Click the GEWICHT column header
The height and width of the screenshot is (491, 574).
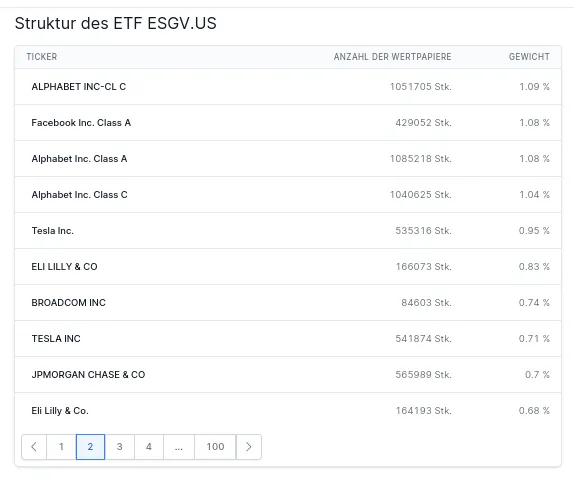(x=529, y=57)
